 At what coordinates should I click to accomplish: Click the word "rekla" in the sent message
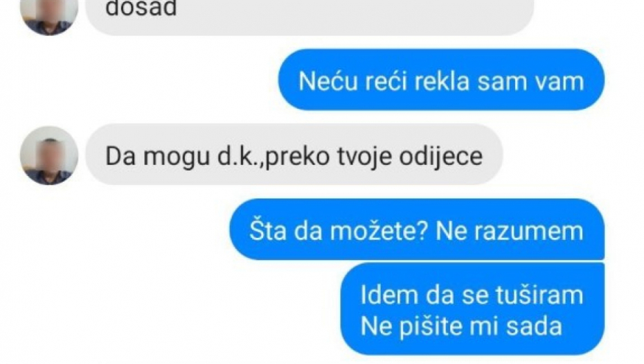(442, 81)
